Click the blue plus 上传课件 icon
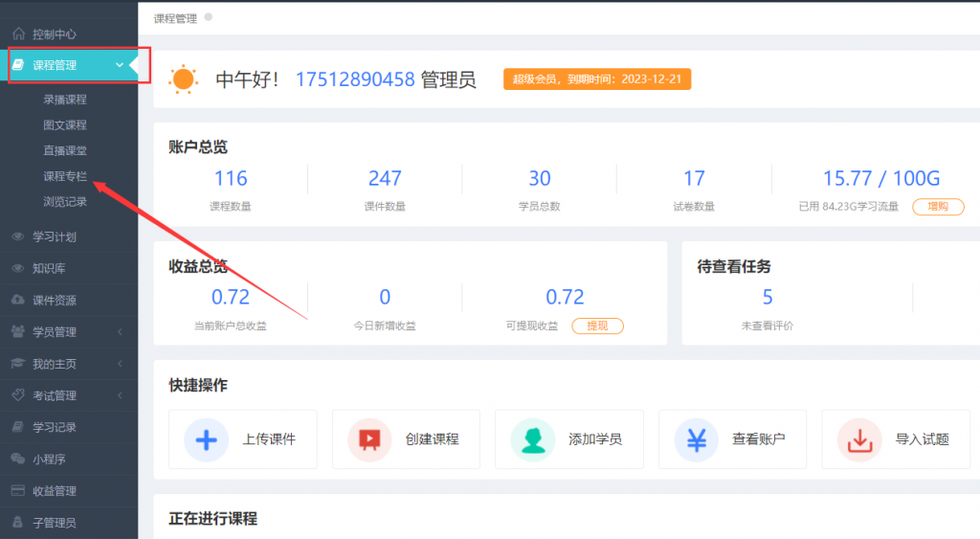This screenshot has height=539, width=980. [206, 439]
